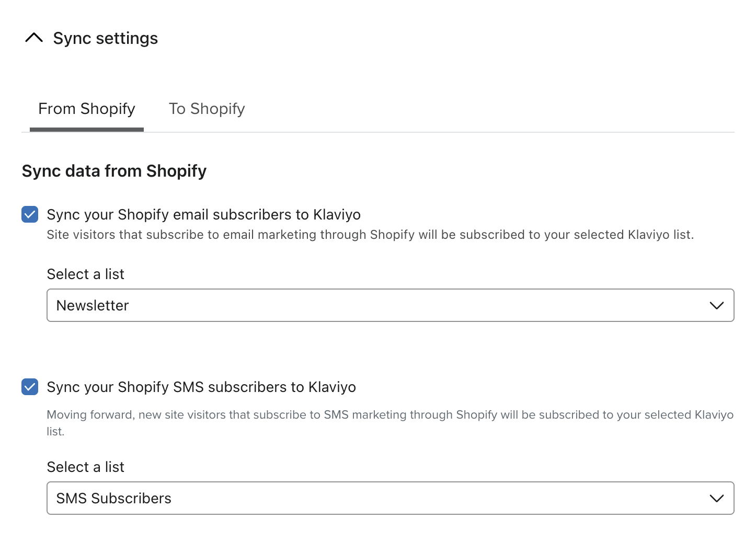The image size is (756, 554).
Task: Switch to the To Shopify tab
Action: tap(207, 109)
